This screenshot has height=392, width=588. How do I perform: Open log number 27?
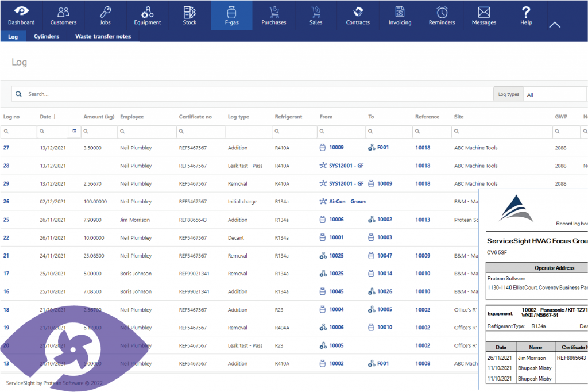pos(6,148)
